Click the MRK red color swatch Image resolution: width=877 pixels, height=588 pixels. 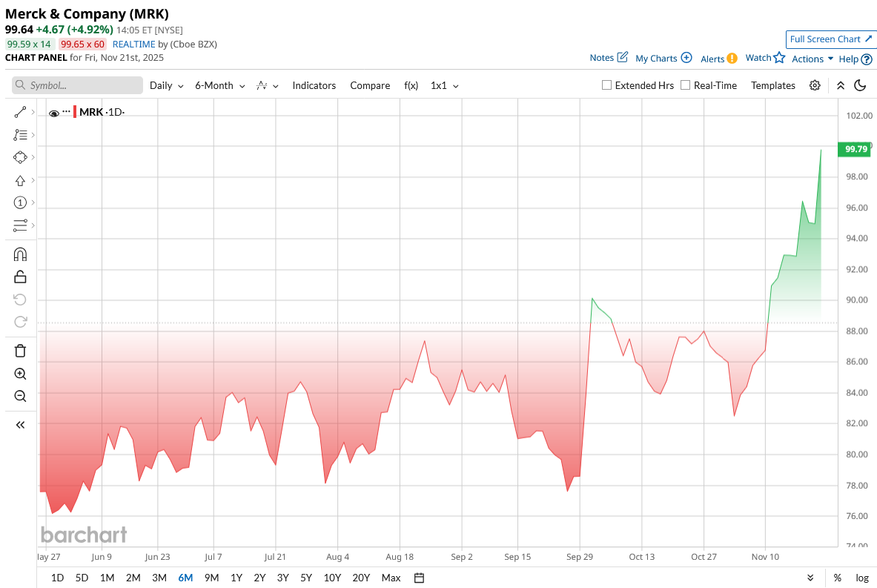[x=75, y=112]
